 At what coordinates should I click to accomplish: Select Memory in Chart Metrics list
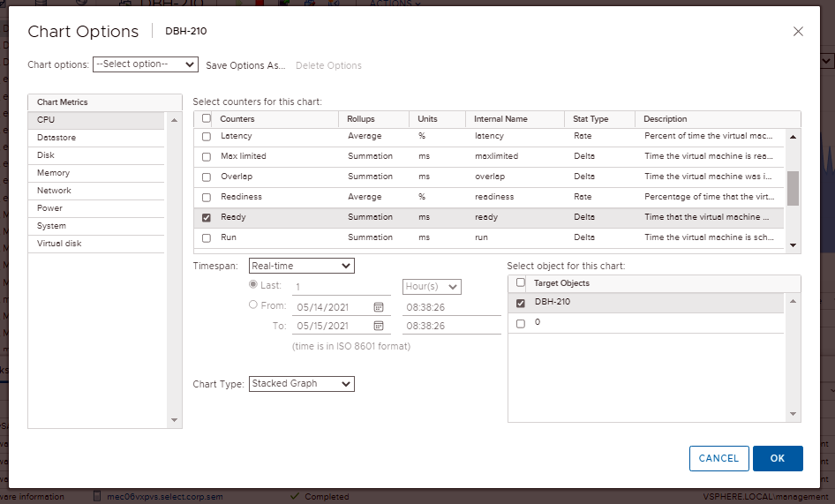pos(54,173)
